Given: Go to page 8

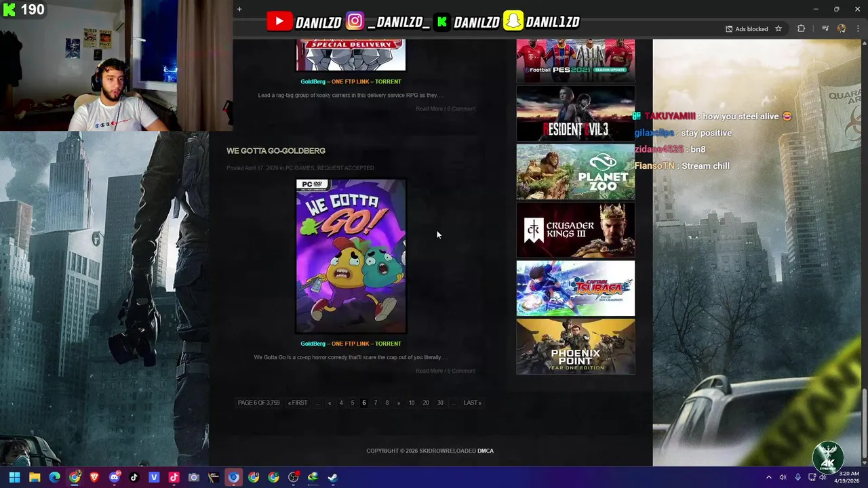Looking at the screenshot, I should coord(387,403).
